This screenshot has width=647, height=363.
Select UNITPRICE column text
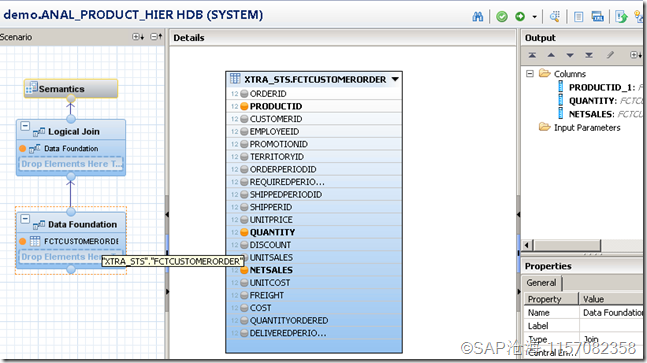(271, 220)
